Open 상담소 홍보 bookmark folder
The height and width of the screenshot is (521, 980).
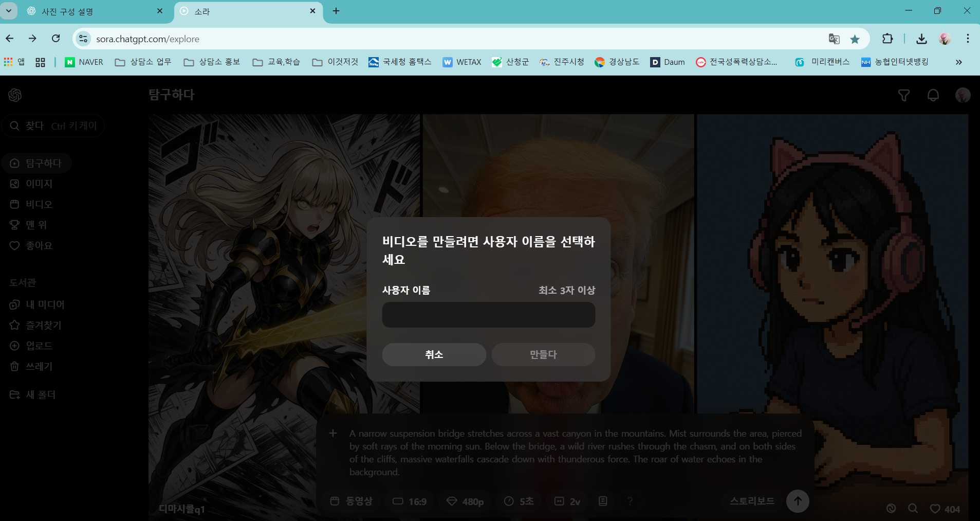(212, 62)
